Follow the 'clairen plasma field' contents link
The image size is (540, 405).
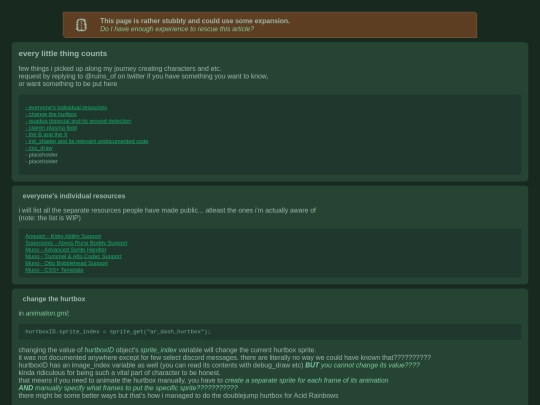click(51, 128)
